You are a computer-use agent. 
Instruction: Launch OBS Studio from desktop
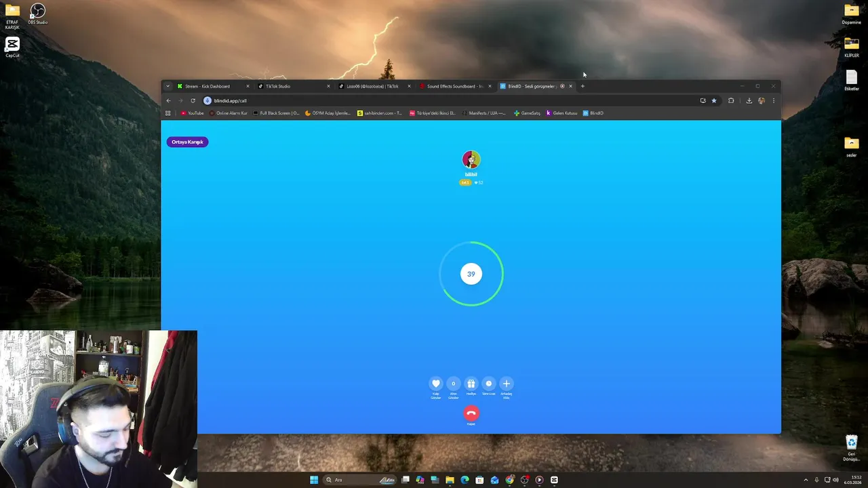pyautogui.click(x=38, y=14)
